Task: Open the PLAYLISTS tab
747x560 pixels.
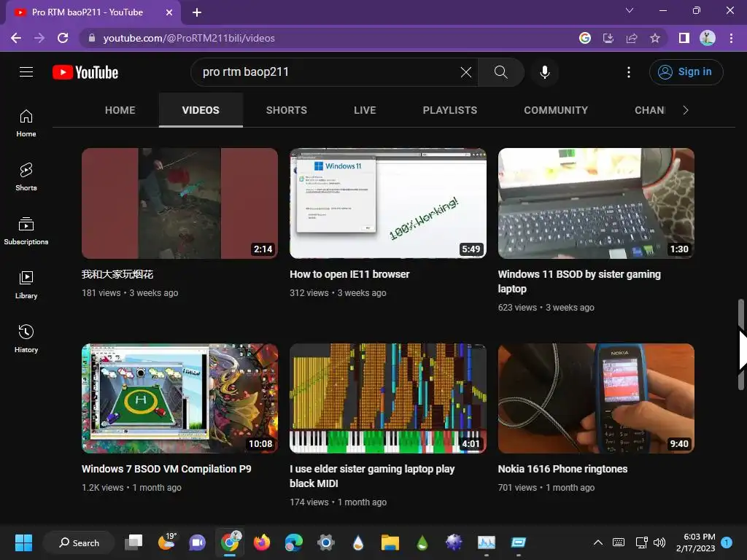Action: tap(449, 110)
